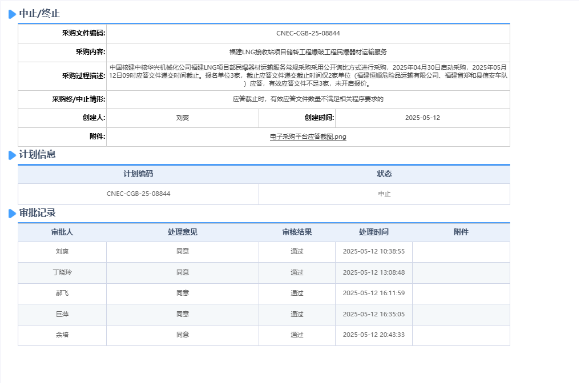Screen dimensions: 579x383
Task: Click timestamp 2025-05-12 20:43:33
Action: tap(374, 335)
